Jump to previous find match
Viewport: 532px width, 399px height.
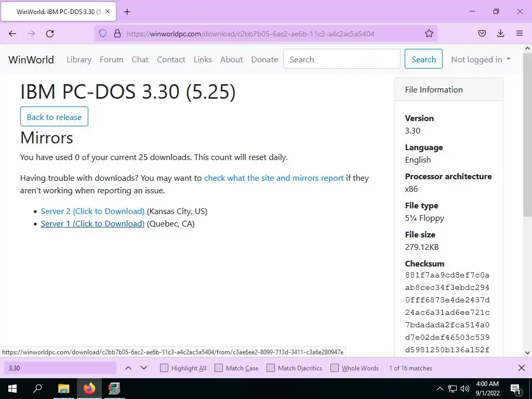pyautogui.click(x=128, y=368)
